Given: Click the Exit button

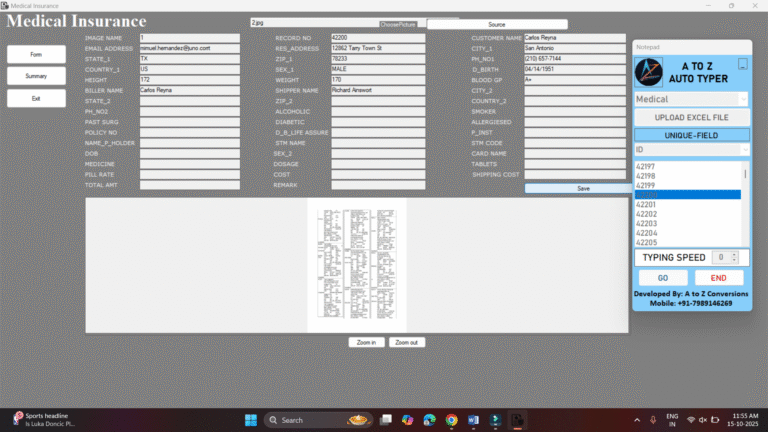Looking at the screenshot, I should click(x=36, y=98).
